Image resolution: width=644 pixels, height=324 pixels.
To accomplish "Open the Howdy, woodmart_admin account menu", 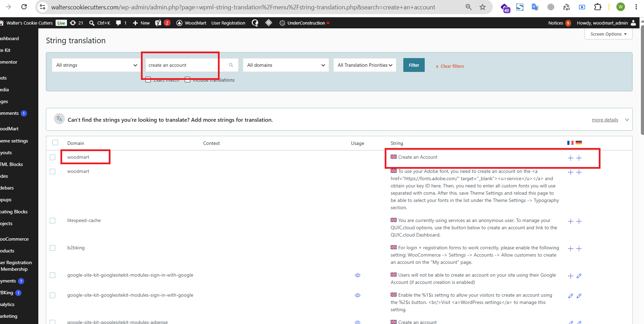I will (606, 23).
